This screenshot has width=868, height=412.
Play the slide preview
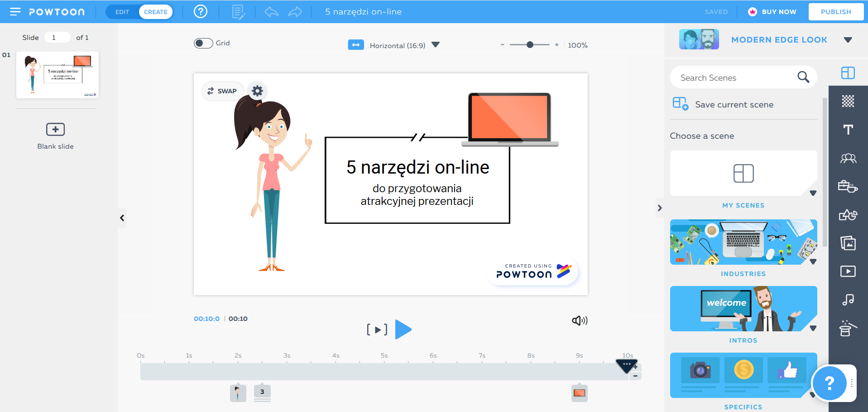403,330
